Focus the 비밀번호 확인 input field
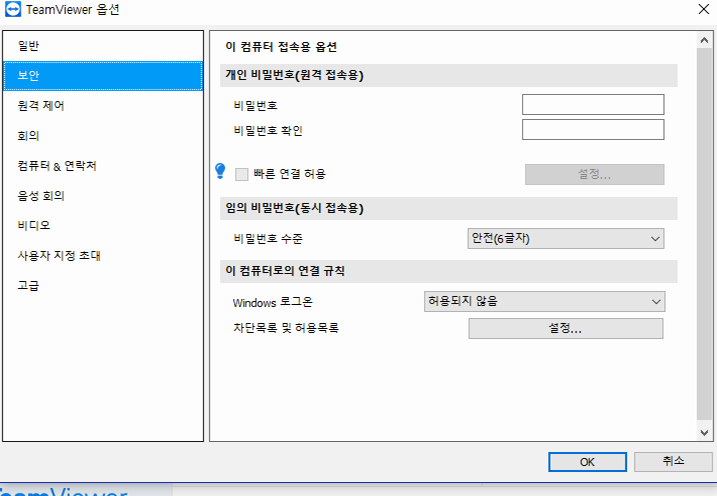 pyautogui.click(x=593, y=130)
